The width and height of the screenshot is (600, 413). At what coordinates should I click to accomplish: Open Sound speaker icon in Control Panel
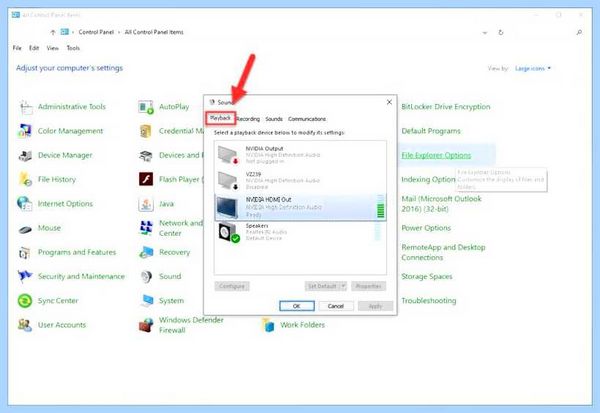pyautogui.click(x=146, y=276)
